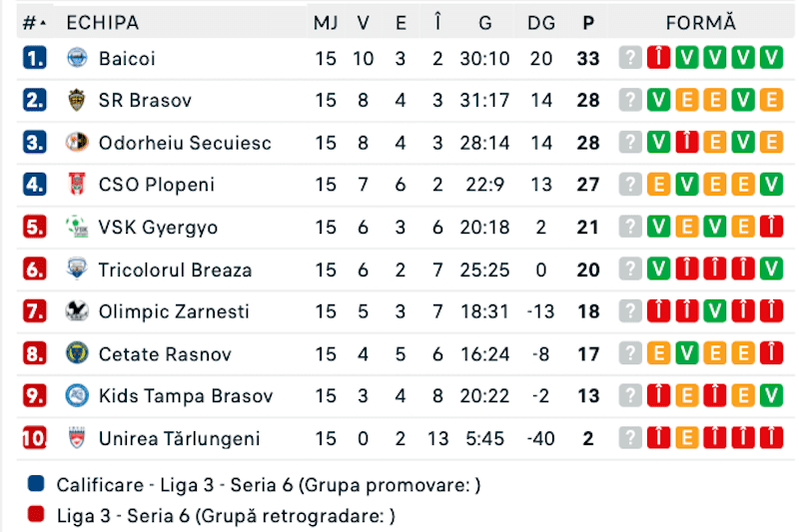Click the Odorheiu Secuiesc club logo
This screenshot has height=532, width=799.
coord(77,142)
